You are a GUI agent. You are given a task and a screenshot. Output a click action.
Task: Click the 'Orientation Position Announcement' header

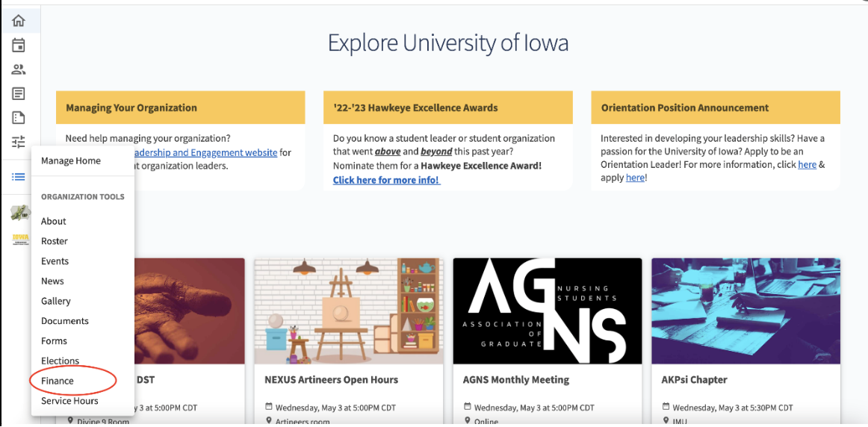(716, 107)
